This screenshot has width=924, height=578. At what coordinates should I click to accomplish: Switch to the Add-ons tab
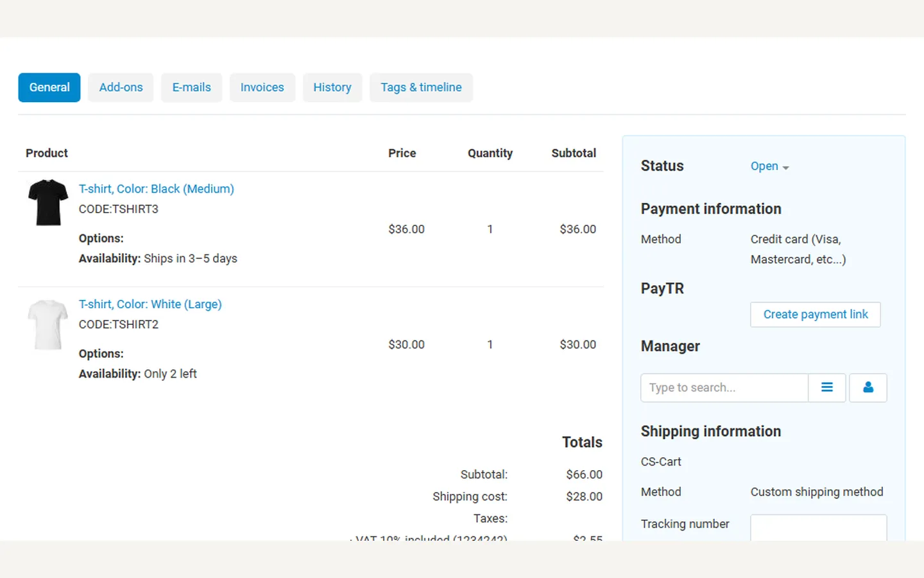[x=121, y=87]
